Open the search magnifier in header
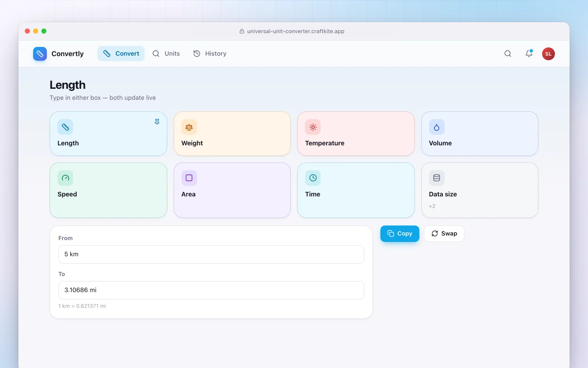This screenshot has width=588, height=368. point(508,54)
